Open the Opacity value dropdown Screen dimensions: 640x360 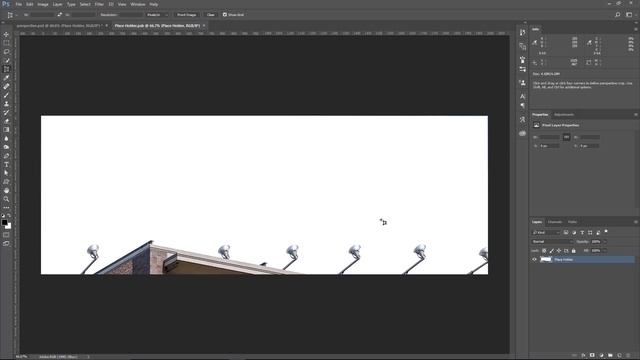pyautogui.click(x=604, y=242)
